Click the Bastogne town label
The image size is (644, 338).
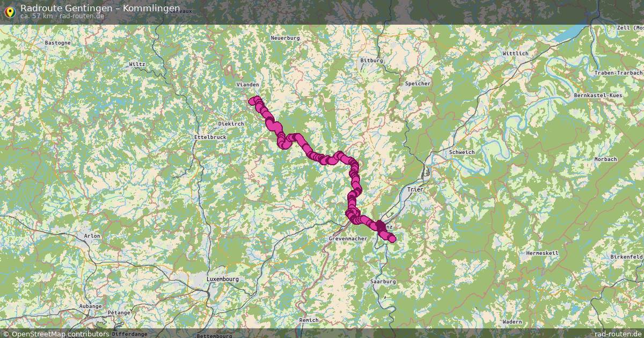[x=57, y=42]
